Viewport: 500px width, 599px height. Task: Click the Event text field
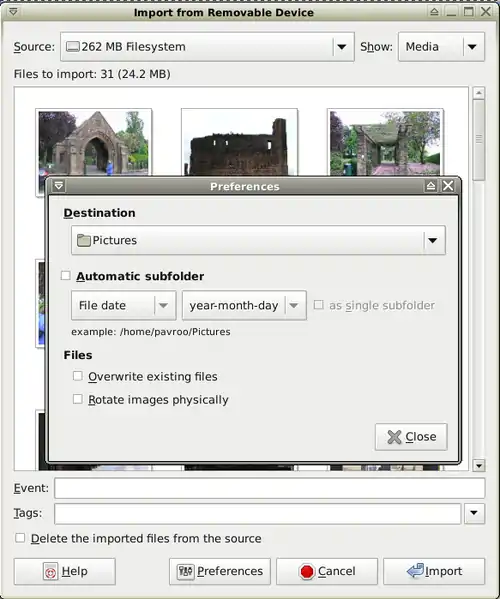(x=270, y=488)
